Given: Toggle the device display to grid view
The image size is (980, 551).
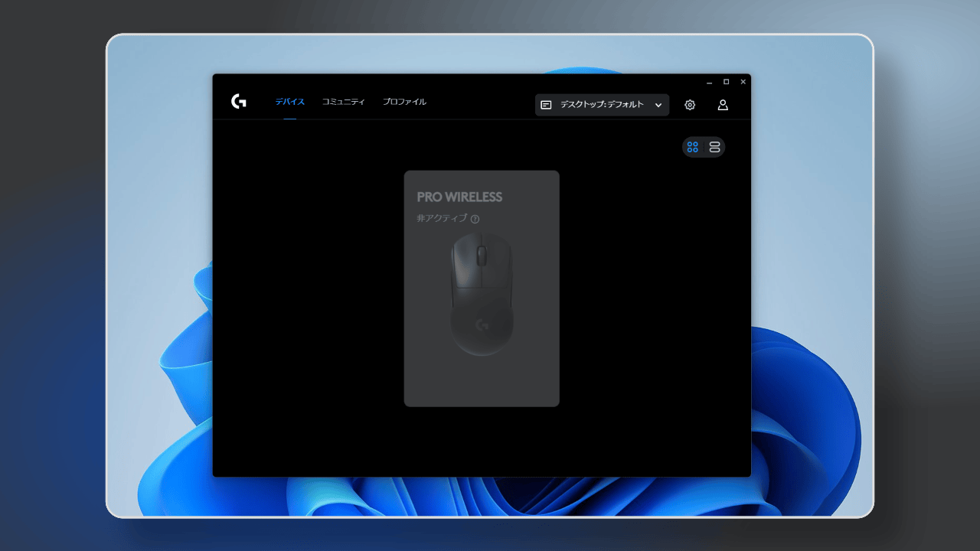Looking at the screenshot, I should [x=693, y=146].
